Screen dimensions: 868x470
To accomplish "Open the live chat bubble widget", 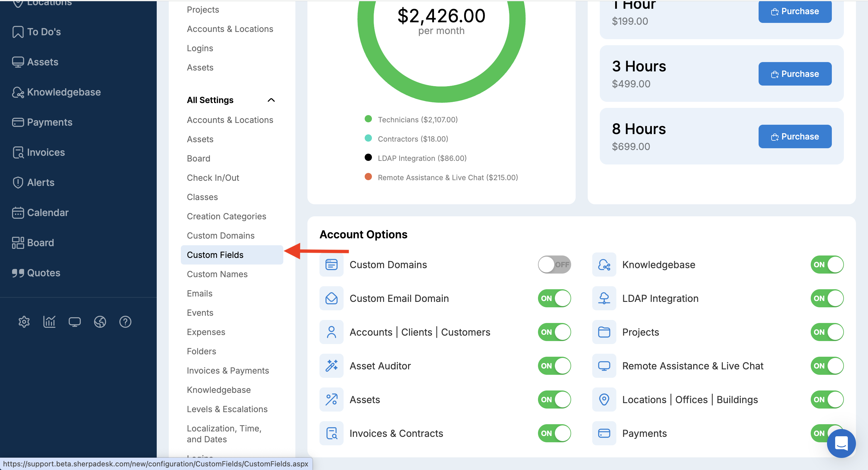I will point(841,443).
